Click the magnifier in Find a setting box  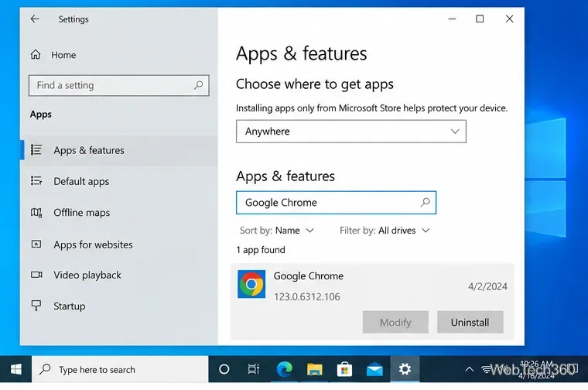click(x=198, y=85)
